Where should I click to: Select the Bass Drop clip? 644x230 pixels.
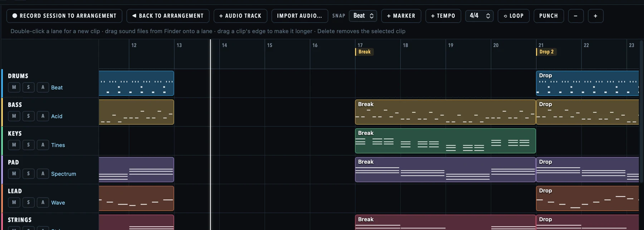click(x=587, y=112)
